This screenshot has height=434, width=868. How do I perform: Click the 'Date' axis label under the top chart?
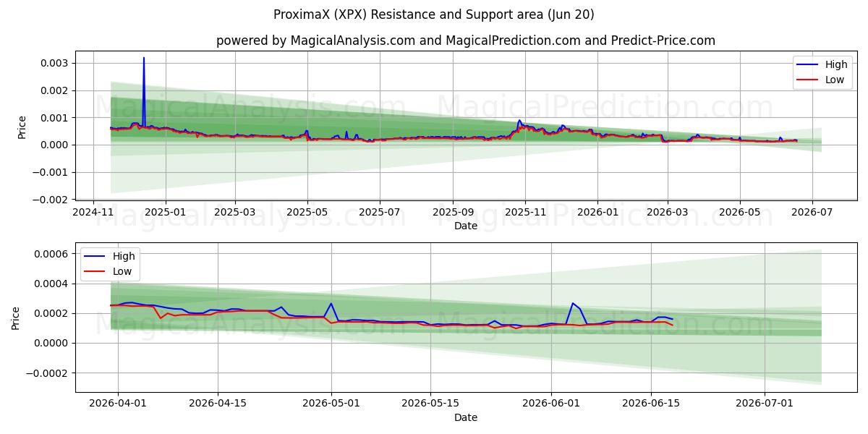click(466, 226)
